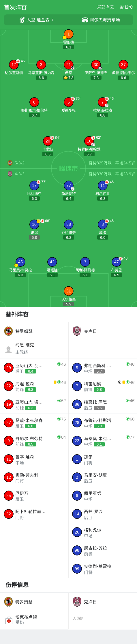Tap the Cluj crest beside 4-3-3
This screenshot has width=137, height=644.
tap(10, 174)
